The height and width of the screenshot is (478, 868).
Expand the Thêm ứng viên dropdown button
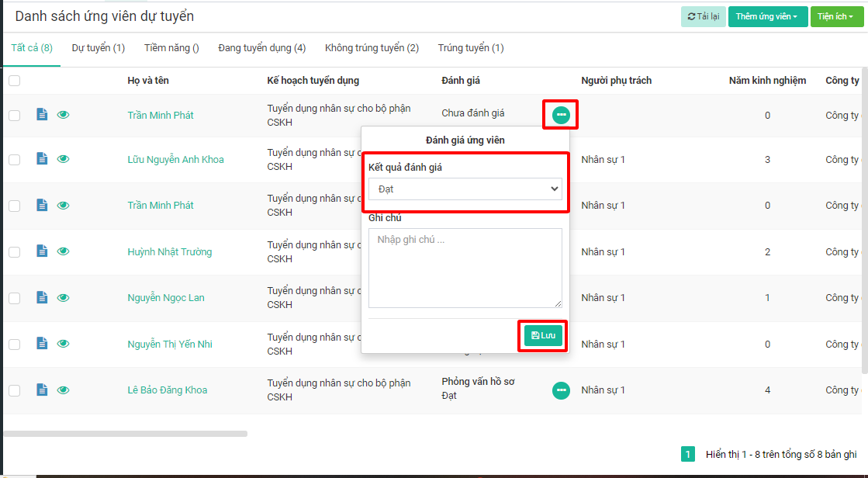(x=766, y=16)
